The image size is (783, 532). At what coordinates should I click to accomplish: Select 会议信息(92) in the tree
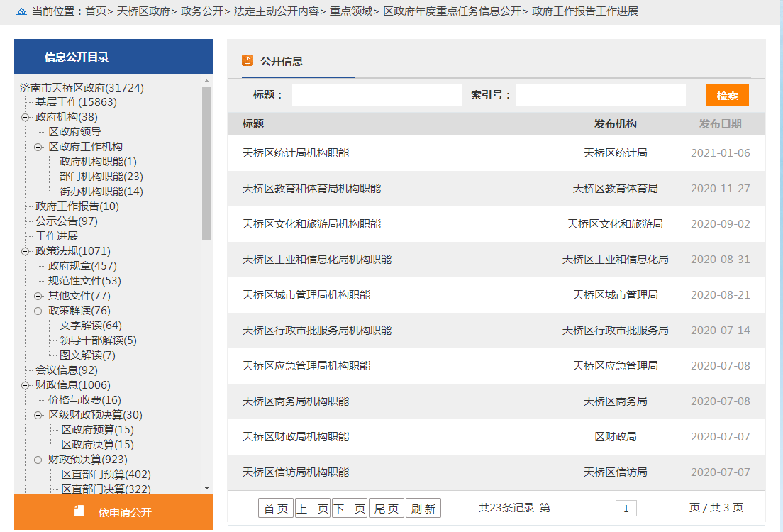[x=67, y=371]
